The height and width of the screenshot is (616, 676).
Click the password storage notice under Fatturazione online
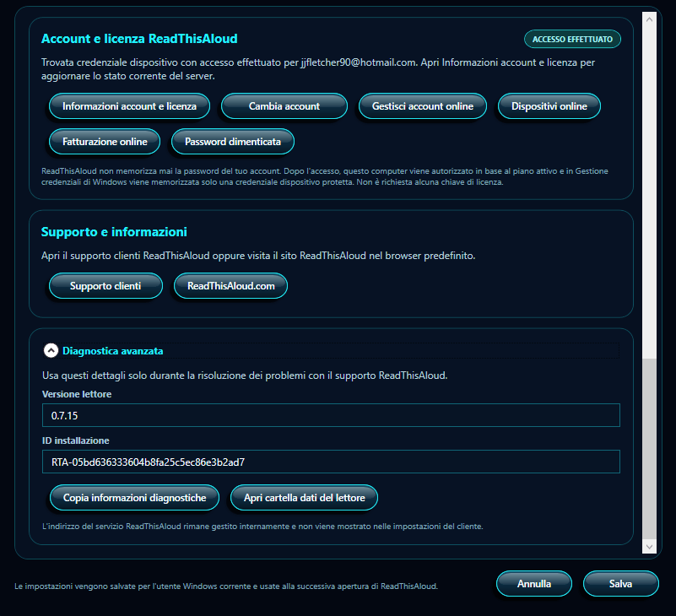[325, 176]
